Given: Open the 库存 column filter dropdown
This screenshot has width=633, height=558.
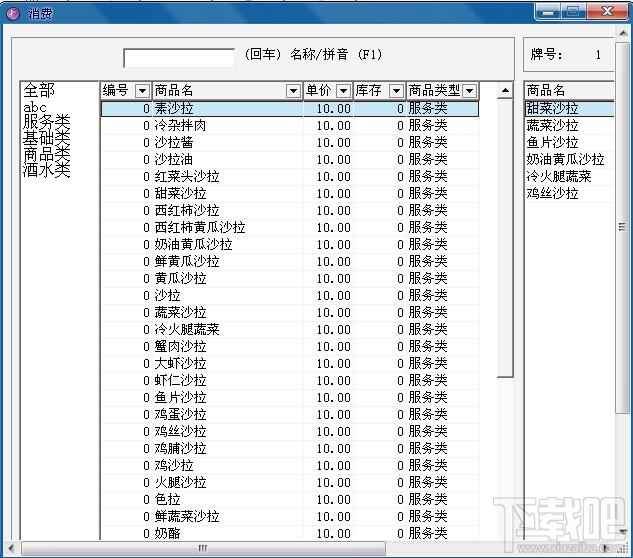Looking at the screenshot, I should tap(396, 91).
